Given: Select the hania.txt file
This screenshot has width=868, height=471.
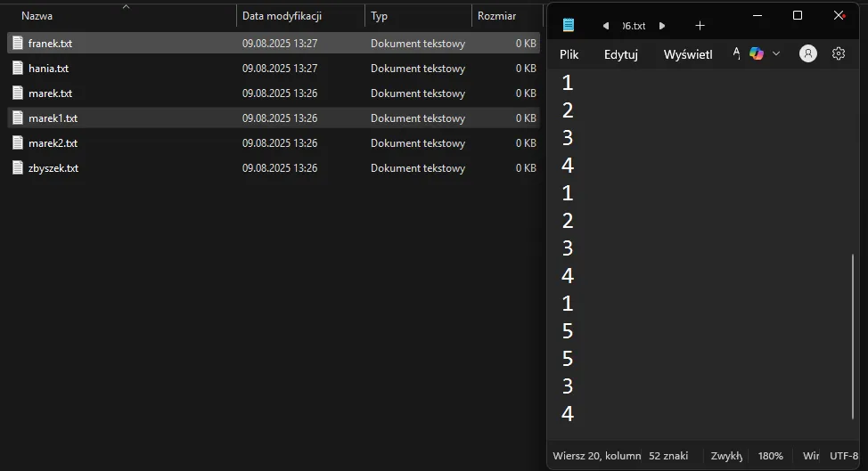Looking at the screenshot, I should [x=48, y=68].
